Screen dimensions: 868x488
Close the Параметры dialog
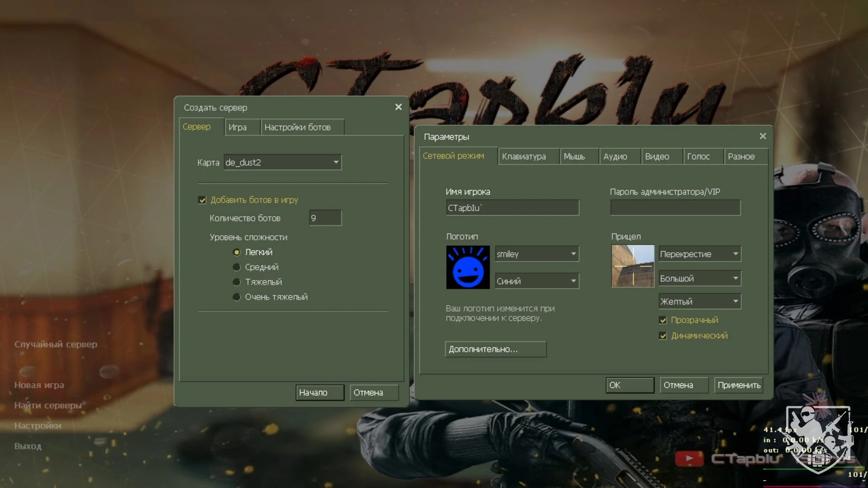point(763,136)
